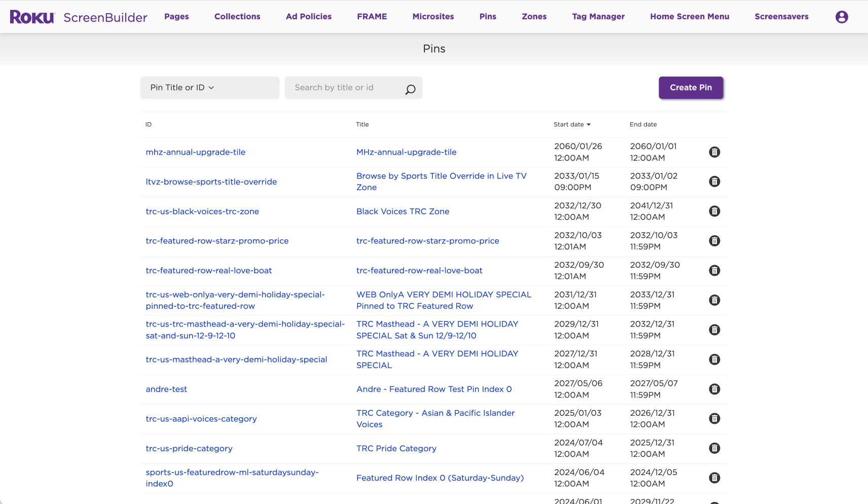Open TRC Pride Category title link

396,448
